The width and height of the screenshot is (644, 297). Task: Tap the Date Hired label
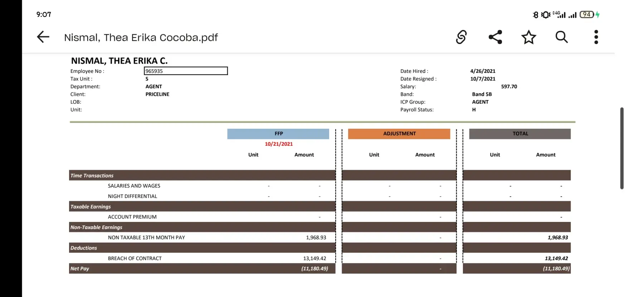click(414, 71)
